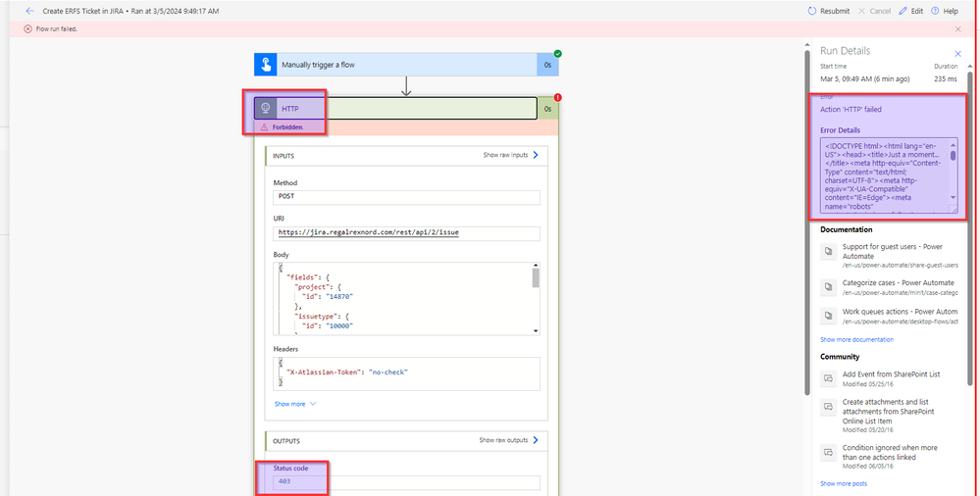This screenshot has width=980, height=496.
Task: Click document icon beside Support for guest users
Action: tap(828, 251)
